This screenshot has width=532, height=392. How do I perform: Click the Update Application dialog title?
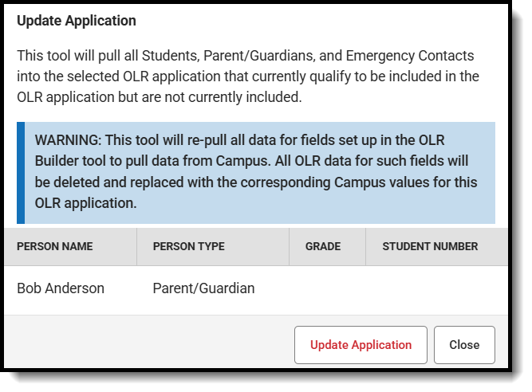[77, 21]
